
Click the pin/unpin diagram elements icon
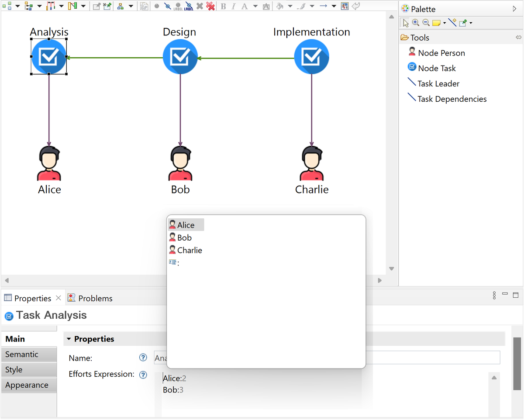coord(107,6)
